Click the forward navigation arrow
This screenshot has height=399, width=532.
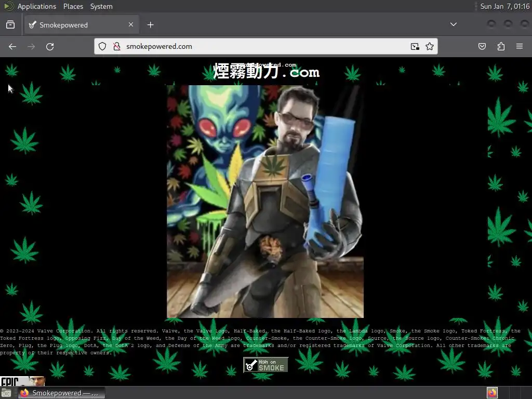[x=31, y=46]
